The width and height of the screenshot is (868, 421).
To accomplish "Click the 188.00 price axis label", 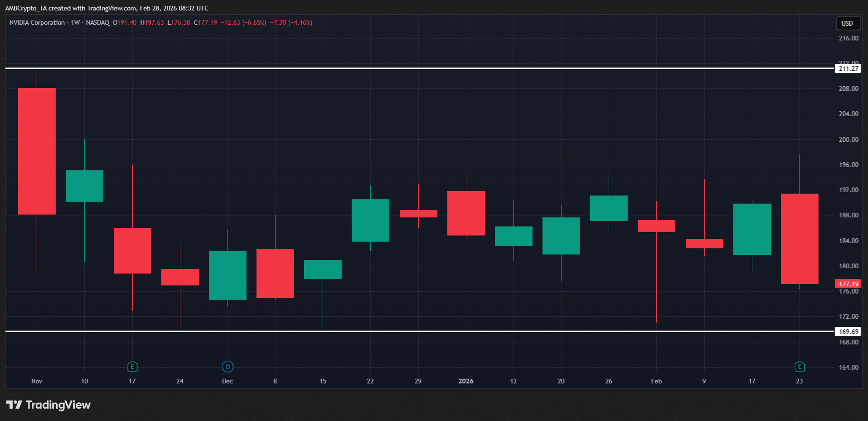I will (848, 215).
